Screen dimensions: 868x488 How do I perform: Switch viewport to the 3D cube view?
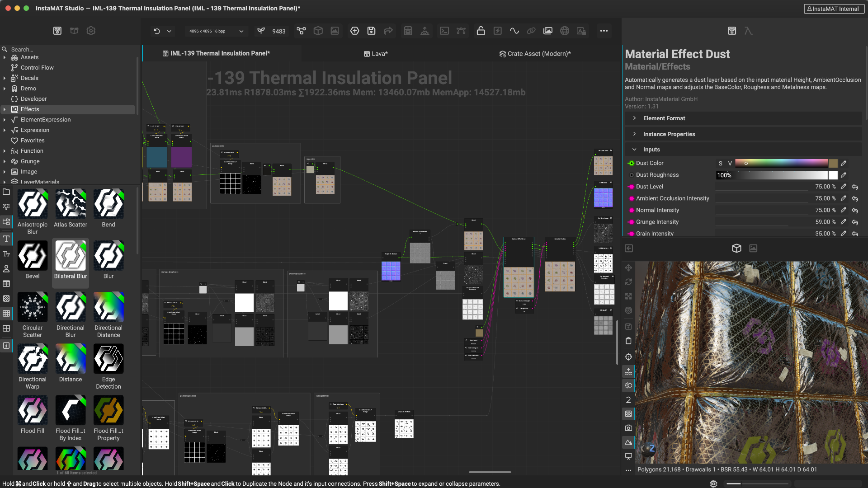click(736, 248)
